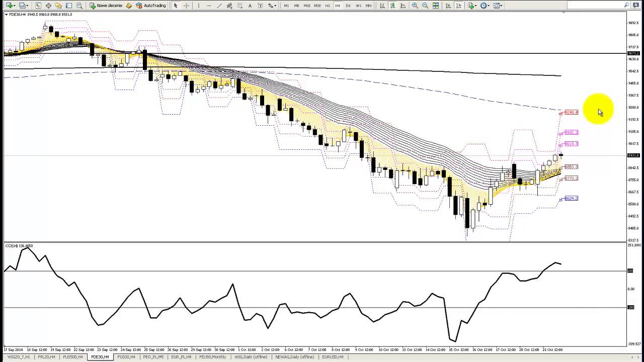Expand the Profiles dropdown arrow
644x362 pixels.
[28, 6]
